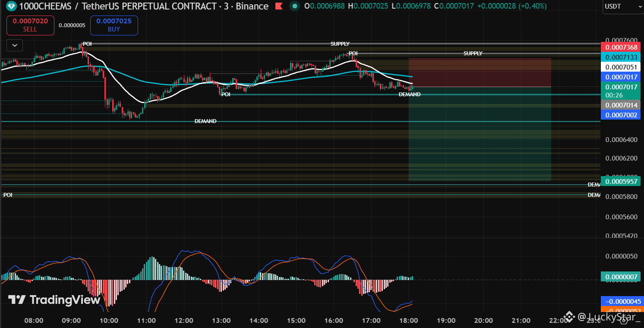Click the SELL button at 0.0007020
The width and height of the screenshot is (644, 328).
[x=30, y=25]
